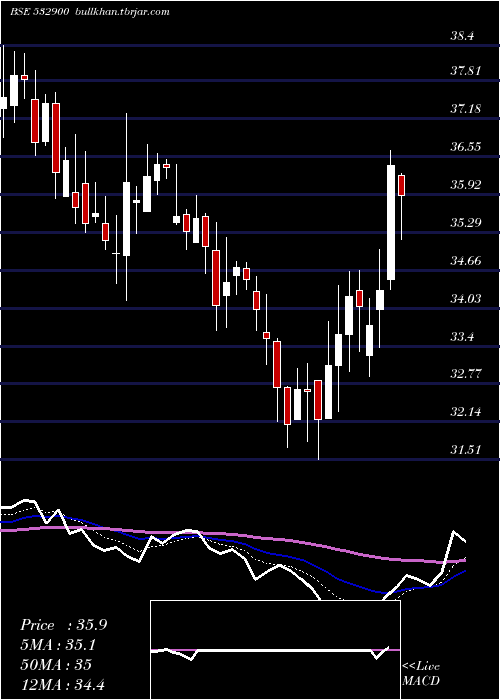The width and height of the screenshot is (500, 700).
Task: Click the BSE 532900 ticker text
Action: pyautogui.click(x=39, y=12)
